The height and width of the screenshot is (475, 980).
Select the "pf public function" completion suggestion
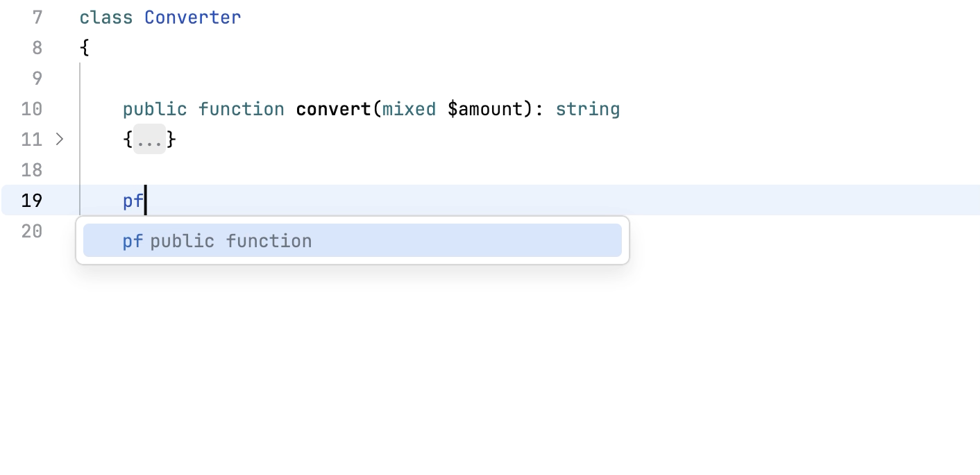tap(217, 240)
